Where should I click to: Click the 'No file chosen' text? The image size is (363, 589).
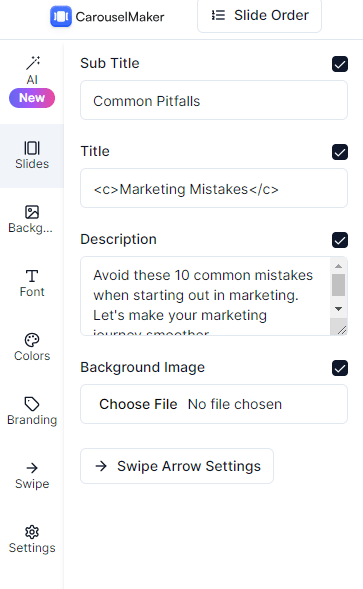235,404
